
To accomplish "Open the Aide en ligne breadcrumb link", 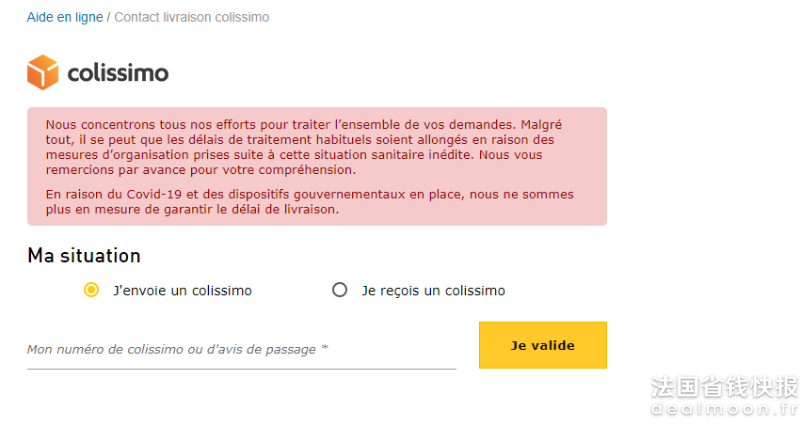I will [x=65, y=17].
